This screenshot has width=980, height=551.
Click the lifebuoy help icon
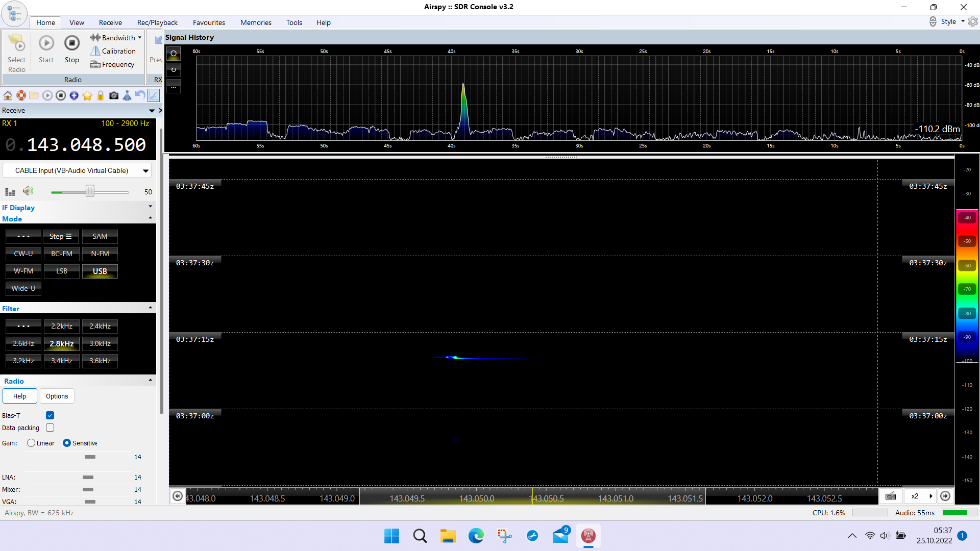(x=21, y=95)
